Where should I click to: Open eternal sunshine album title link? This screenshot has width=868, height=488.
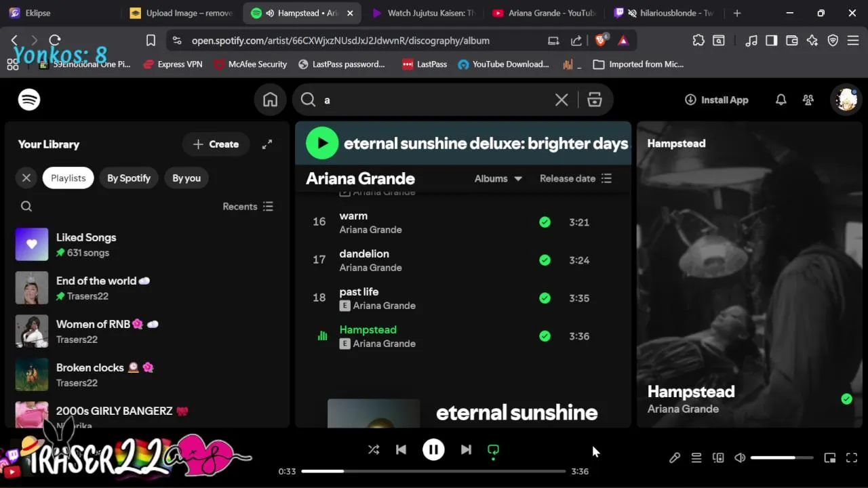pos(517,413)
